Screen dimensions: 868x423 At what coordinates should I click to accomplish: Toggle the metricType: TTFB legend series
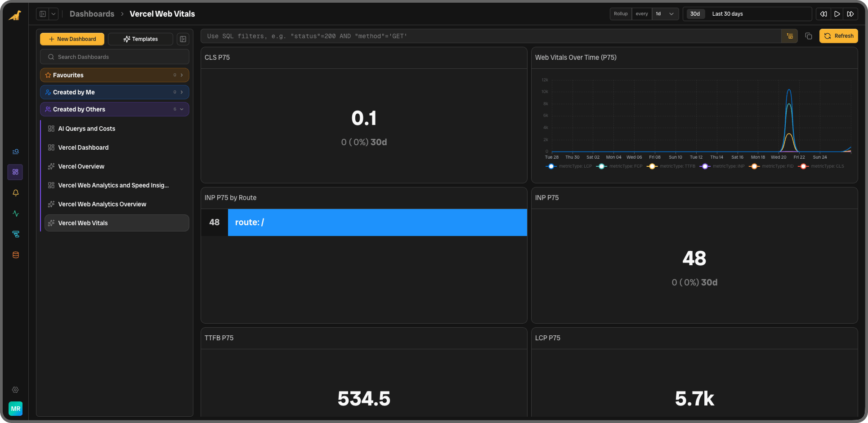click(x=671, y=166)
